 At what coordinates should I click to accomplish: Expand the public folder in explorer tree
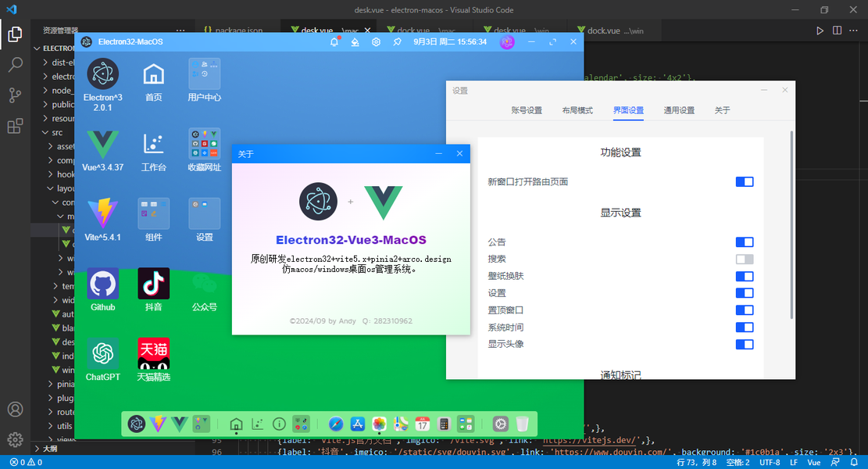pyautogui.click(x=52, y=104)
